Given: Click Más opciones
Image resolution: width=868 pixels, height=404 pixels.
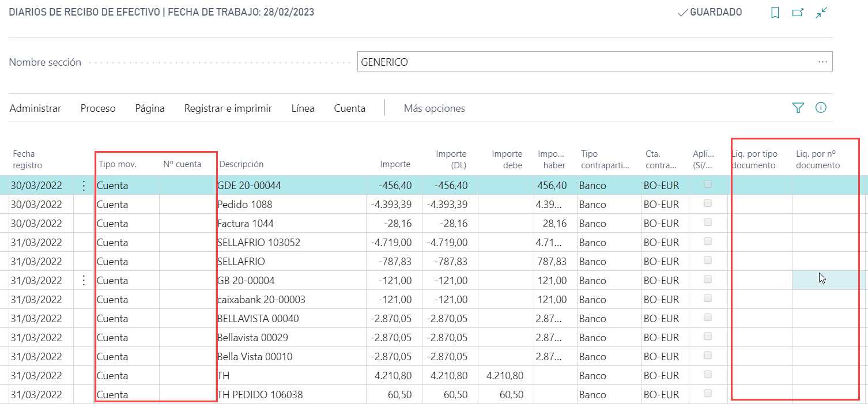Looking at the screenshot, I should tap(434, 108).
